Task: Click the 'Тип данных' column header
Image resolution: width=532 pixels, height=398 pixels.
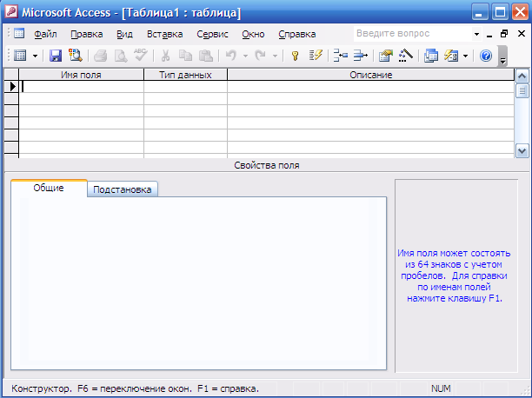Action: (185, 75)
